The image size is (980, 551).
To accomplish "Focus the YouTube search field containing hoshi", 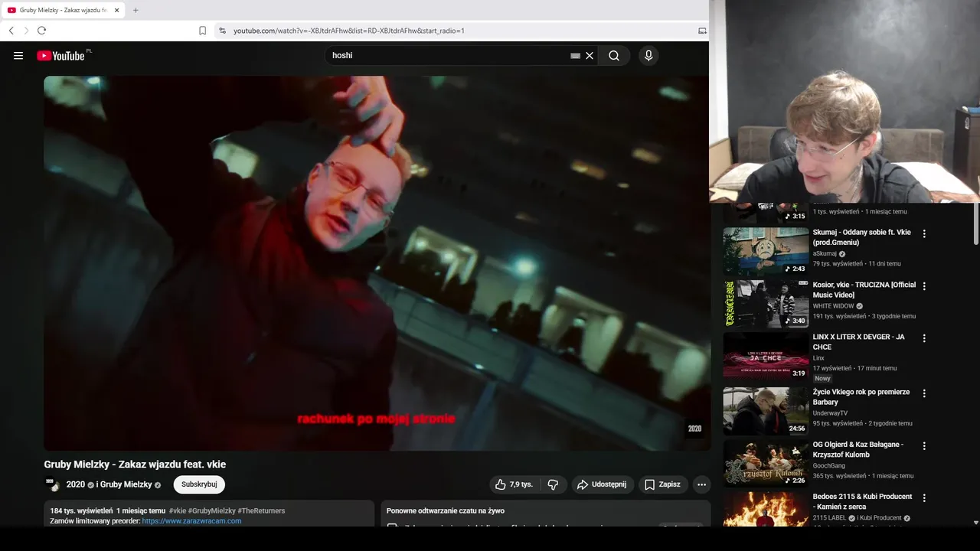I will [x=448, y=56].
